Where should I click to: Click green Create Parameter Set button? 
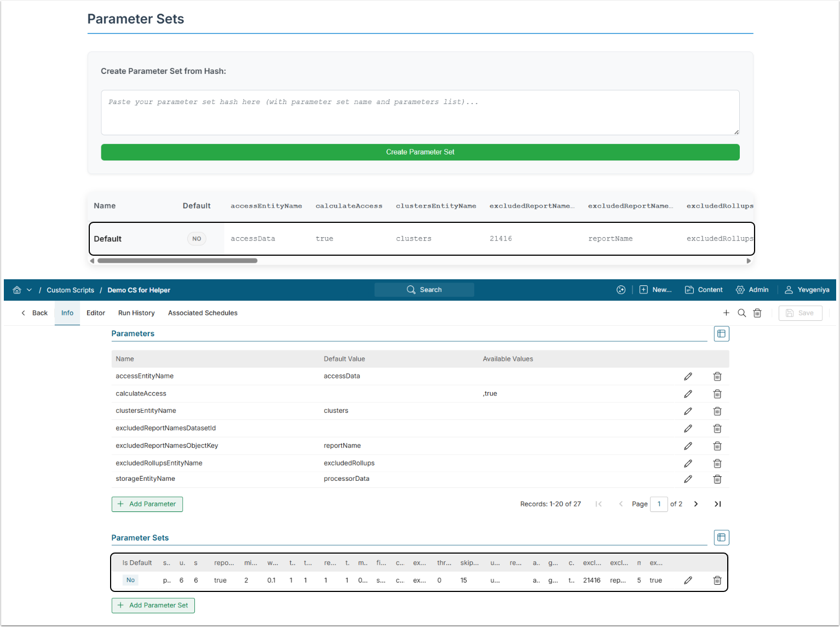coord(420,152)
